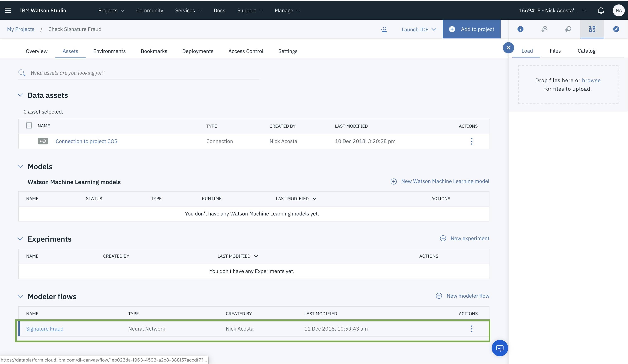Click the Neural Network type cell
The height and width of the screenshot is (364, 628).
(146, 329)
